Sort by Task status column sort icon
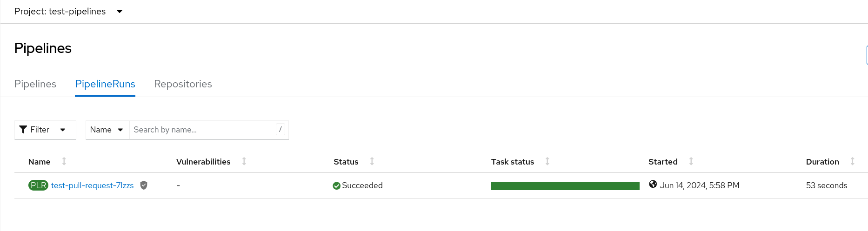The width and height of the screenshot is (868, 231). 548,161
